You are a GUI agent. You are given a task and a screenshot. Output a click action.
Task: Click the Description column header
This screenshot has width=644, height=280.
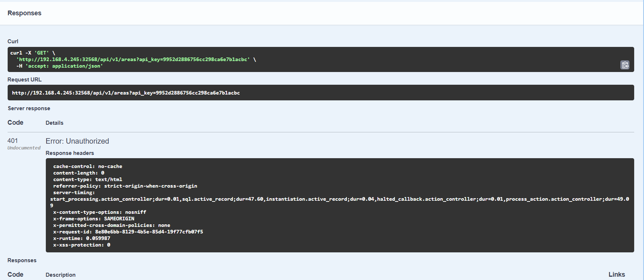tap(60, 275)
